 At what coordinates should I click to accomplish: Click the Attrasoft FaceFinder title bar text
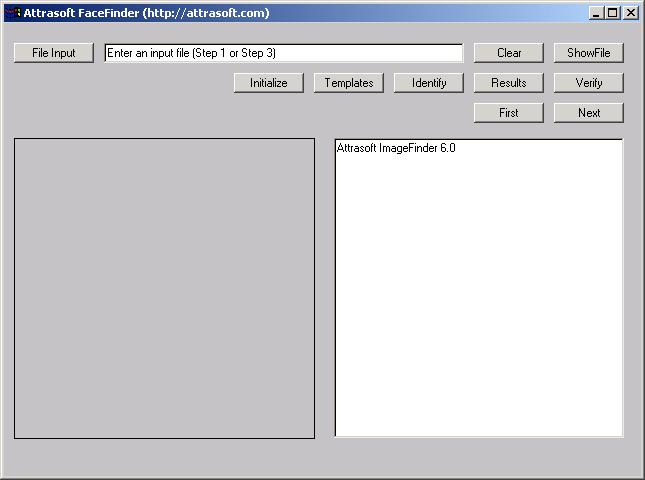pos(146,13)
